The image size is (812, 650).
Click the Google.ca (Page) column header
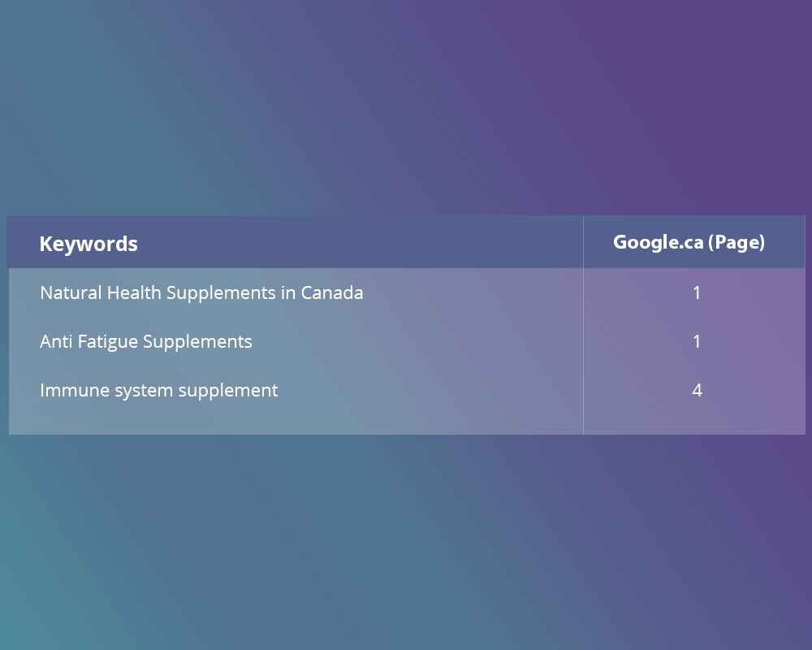pyautogui.click(x=689, y=242)
